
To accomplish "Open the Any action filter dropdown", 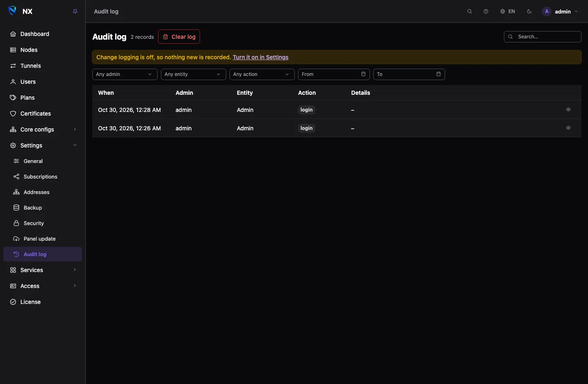I will [x=262, y=74].
